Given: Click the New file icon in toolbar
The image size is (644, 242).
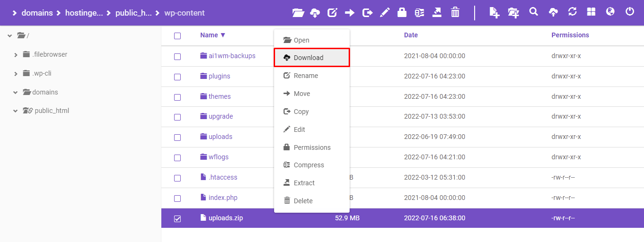Looking at the screenshot, I should pos(494,13).
